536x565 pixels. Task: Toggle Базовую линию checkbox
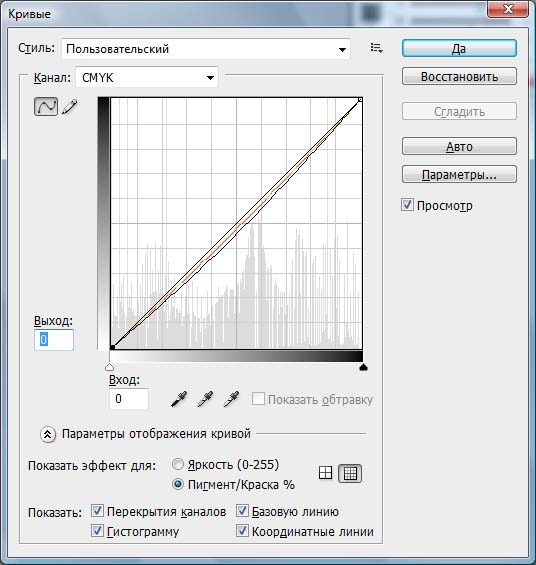242,511
